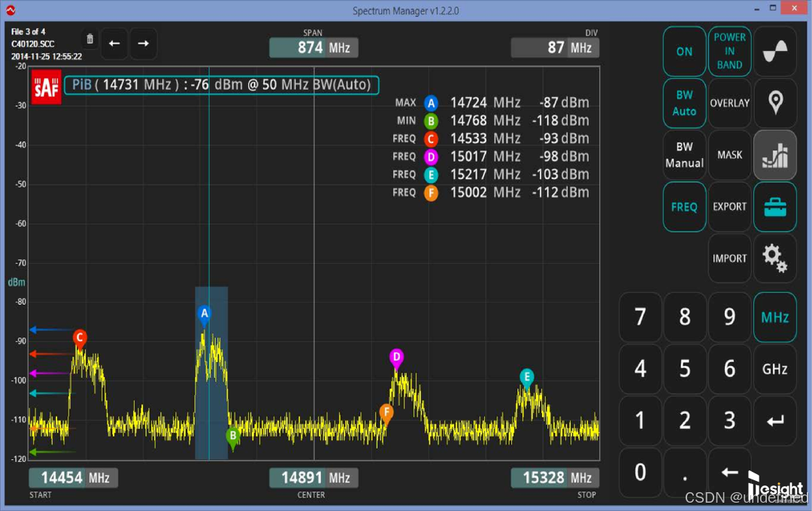
Task: Delete current file with trash icon
Action: click(x=89, y=39)
